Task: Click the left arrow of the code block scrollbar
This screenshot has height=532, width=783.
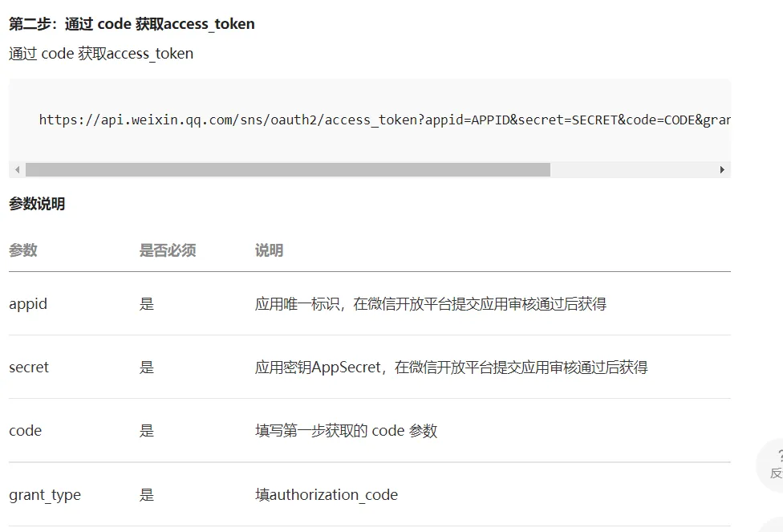Action: (16, 169)
